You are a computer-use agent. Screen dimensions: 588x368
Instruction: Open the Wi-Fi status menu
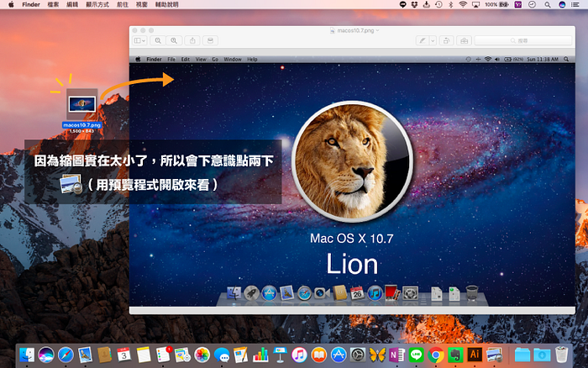[x=463, y=4]
